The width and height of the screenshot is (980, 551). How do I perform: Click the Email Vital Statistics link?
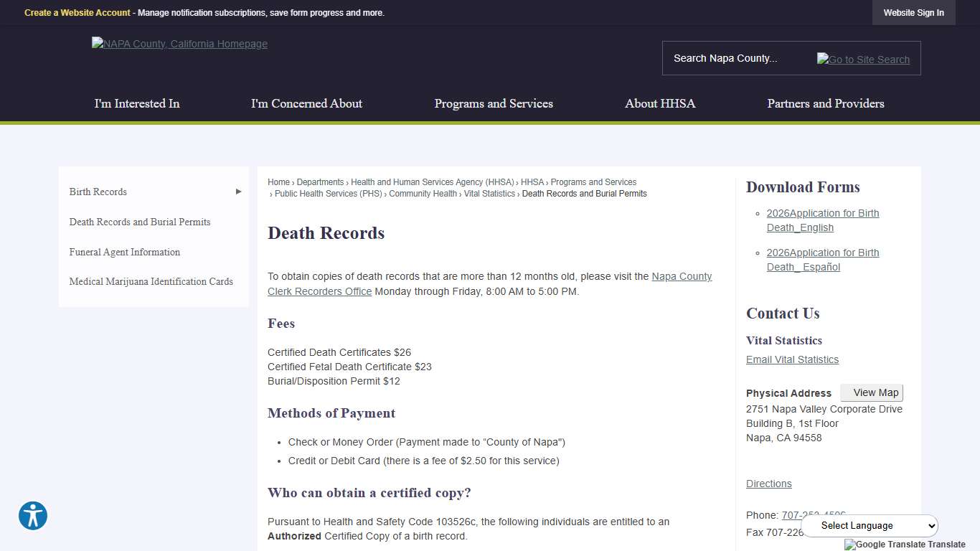792,359
